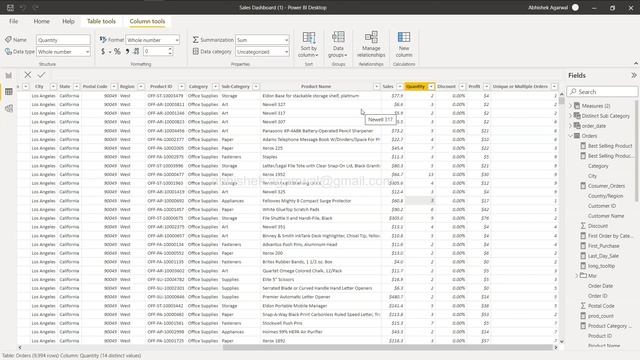Select Customer Name field
The image size is (640, 360).
tap(606, 216)
